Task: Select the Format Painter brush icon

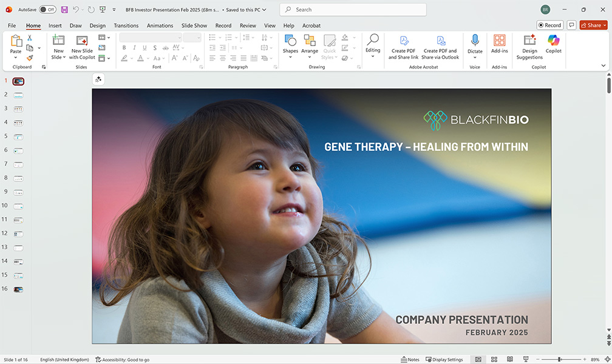Action: point(30,58)
